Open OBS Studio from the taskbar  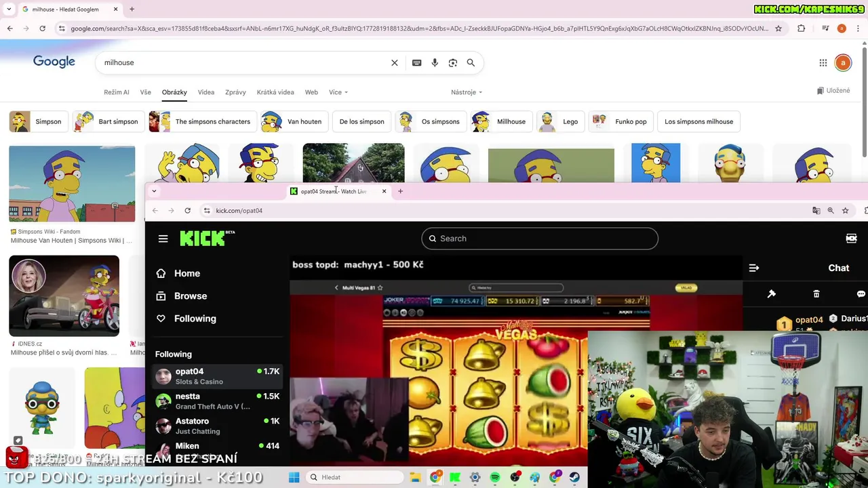point(515,478)
